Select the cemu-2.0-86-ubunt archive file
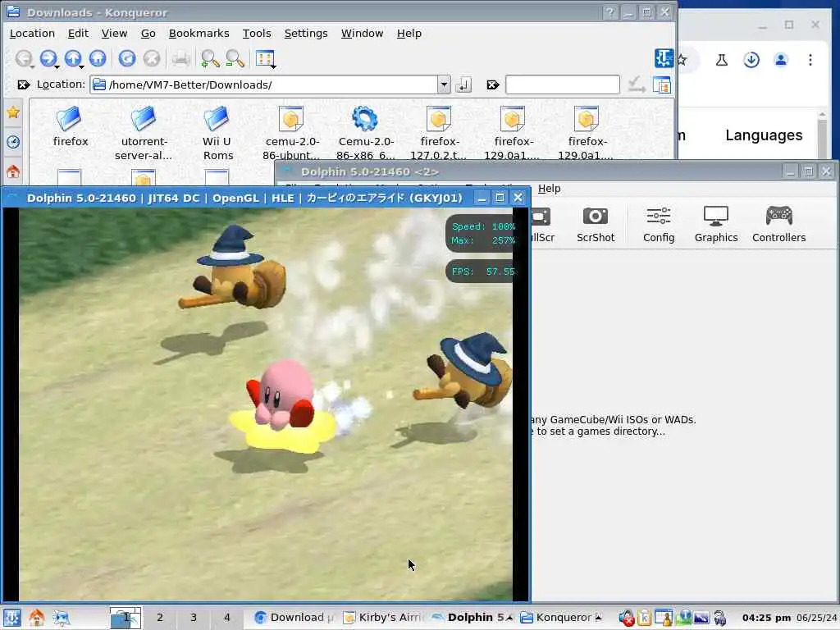This screenshot has width=840, height=630. 291,133
